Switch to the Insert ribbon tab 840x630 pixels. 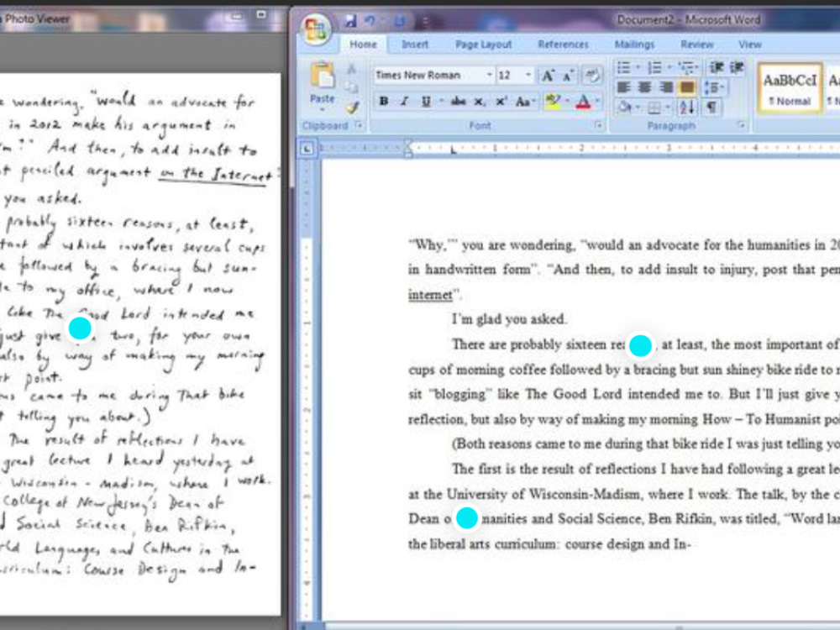tap(415, 45)
